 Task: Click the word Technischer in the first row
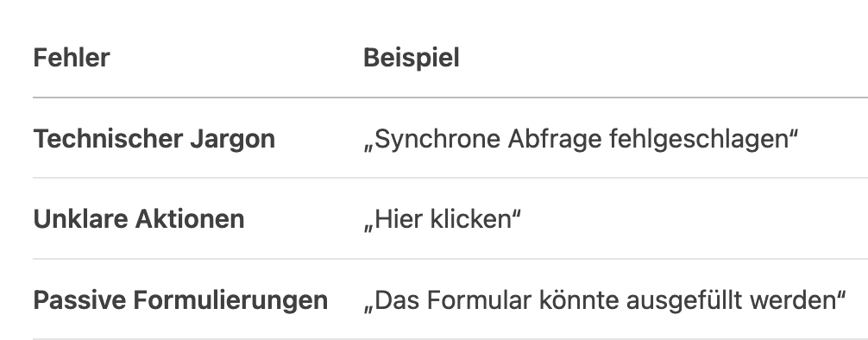click(x=108, y=139)
